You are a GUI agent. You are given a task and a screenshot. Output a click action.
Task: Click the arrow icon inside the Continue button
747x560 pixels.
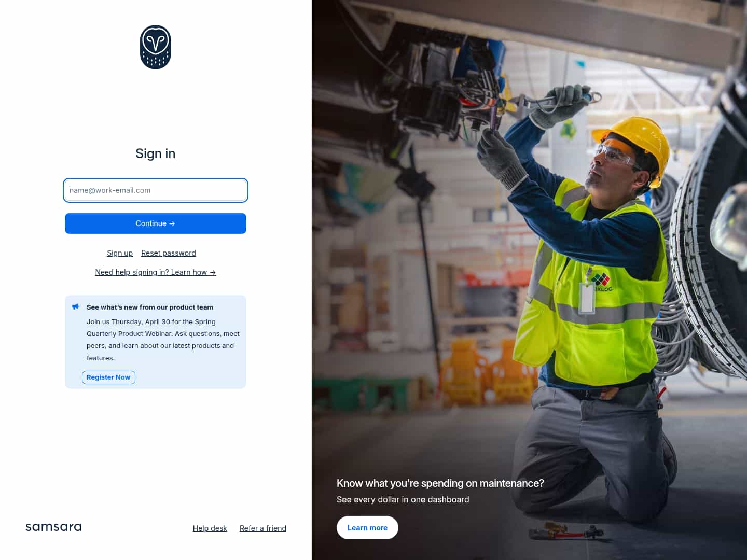click(x=172, y=223)
